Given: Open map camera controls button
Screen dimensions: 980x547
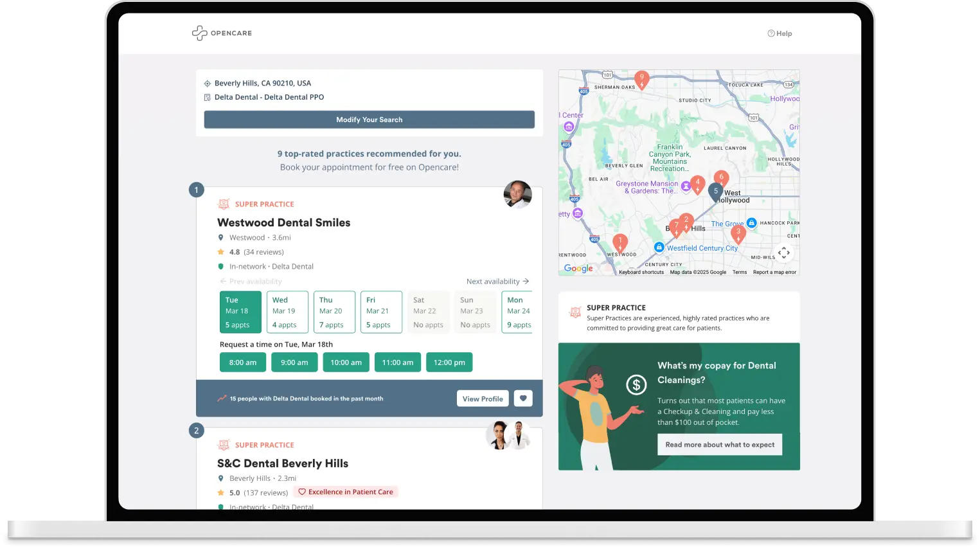Looking at the screenshot, I should click(783, 253).
